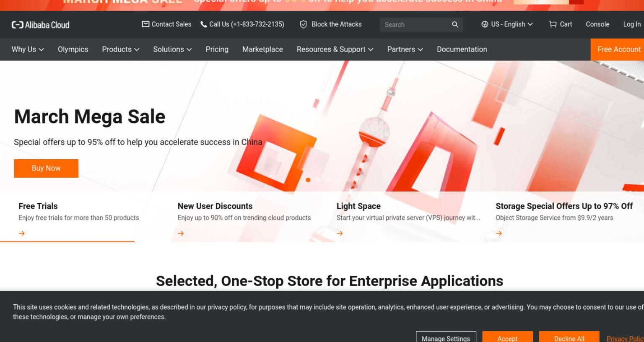Click the phone icon beside Call Us
This screenshot has width=644, height=342.
[x=204, y=24]
